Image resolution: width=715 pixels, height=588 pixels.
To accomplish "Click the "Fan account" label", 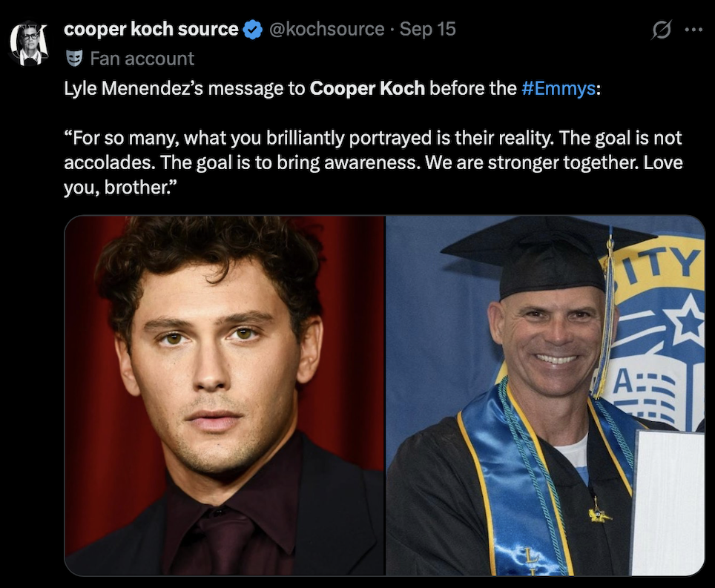I will coord(142,58).
